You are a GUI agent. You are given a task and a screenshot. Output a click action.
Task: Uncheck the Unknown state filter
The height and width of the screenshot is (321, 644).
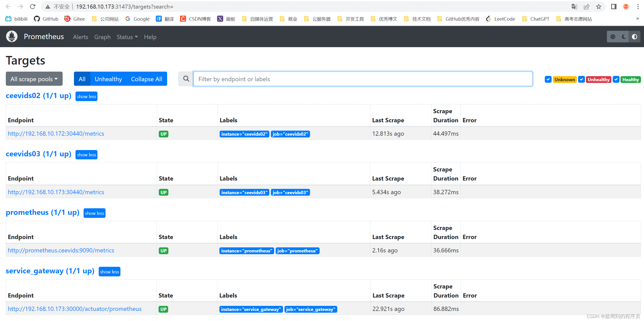point(548,79)
